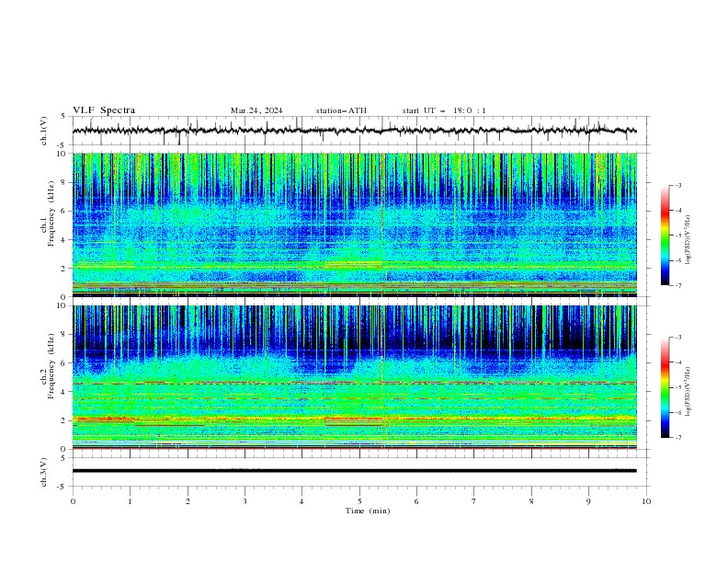Click time-axis tick label "8"
This screenshot has height=563, width=728.
(531, 501)
